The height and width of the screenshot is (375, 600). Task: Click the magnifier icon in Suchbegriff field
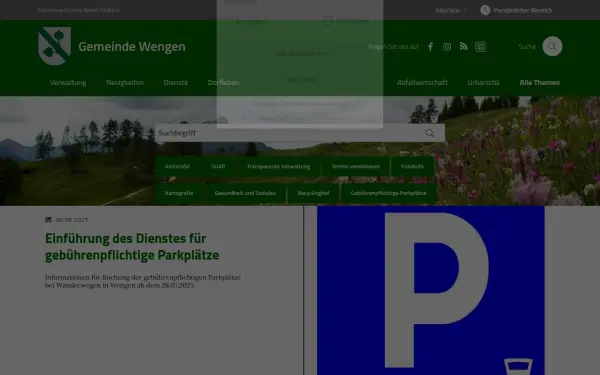click(x=430, y=133)
